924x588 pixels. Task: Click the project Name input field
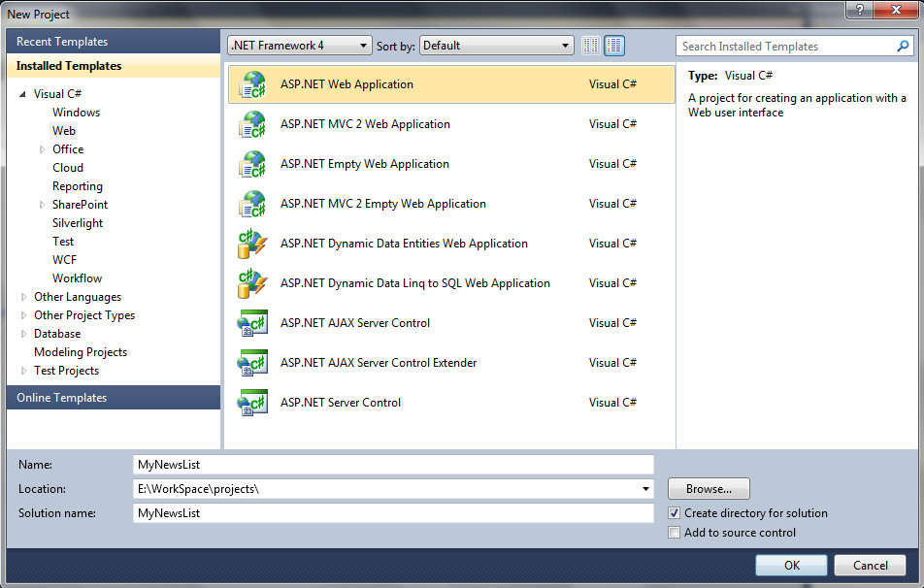pos(393,465)
